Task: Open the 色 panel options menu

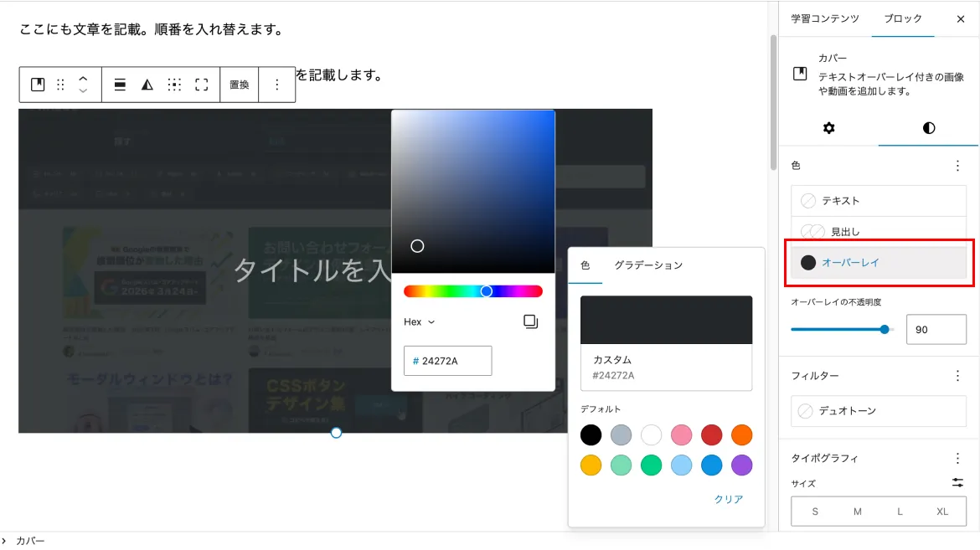Action: [x=957, y=166]
